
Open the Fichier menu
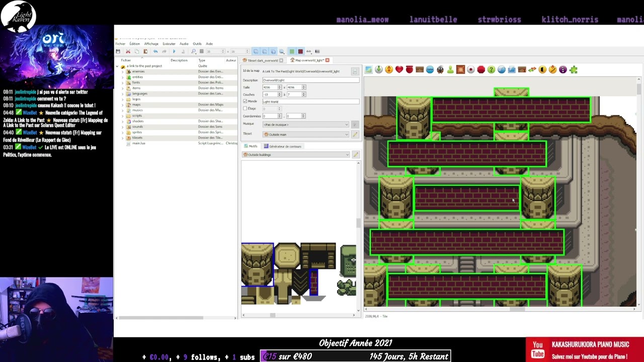click(120, 44)
